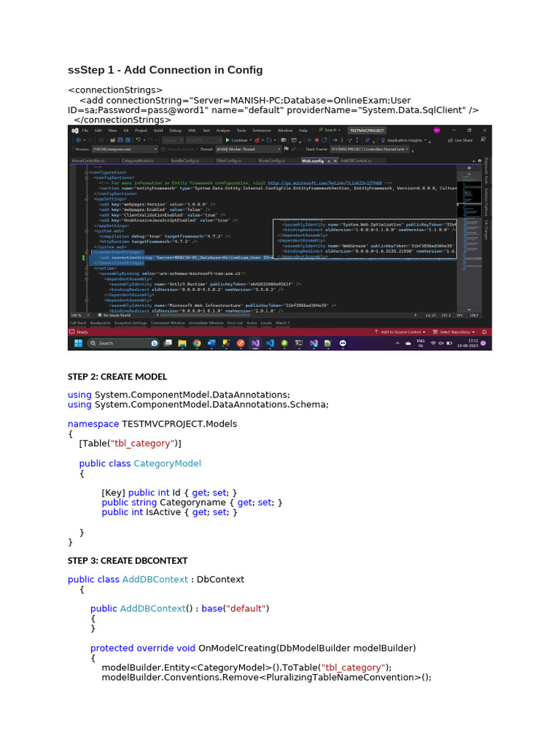Switch to the AddDBContext.cs editor tab

point(356,161)
